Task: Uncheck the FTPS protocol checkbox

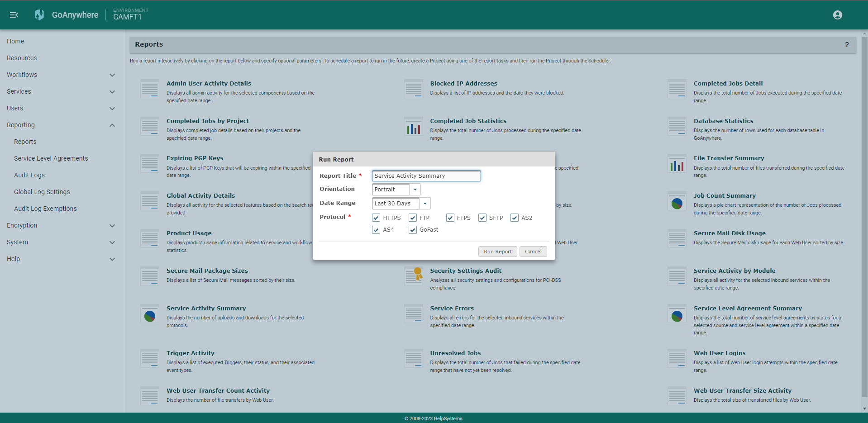Action: pyautogui.click(x=450, y=218)
